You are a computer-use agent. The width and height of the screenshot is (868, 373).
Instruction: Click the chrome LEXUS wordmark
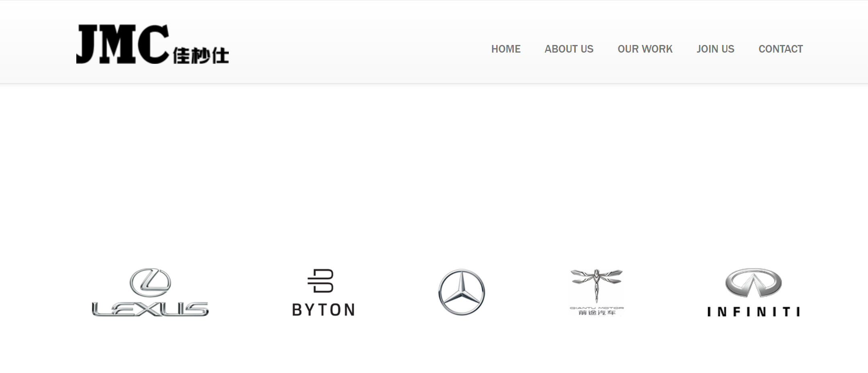(x=150, y=309)
